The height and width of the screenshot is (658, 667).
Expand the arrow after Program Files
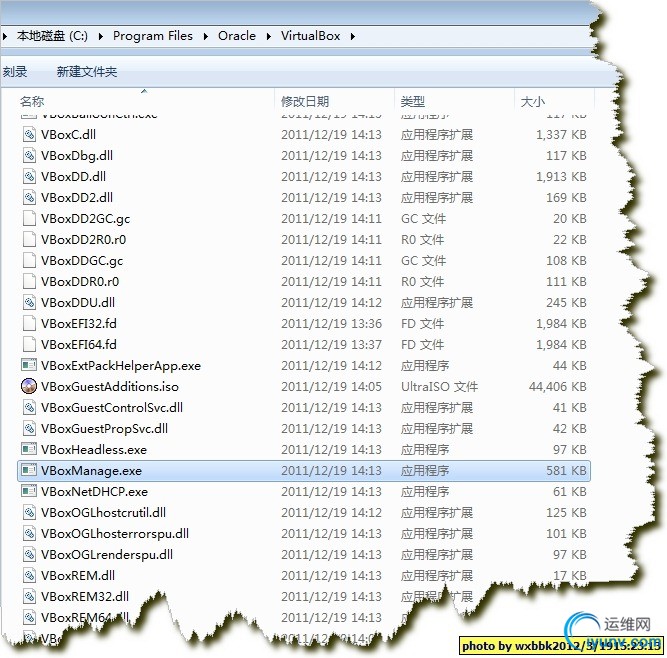tap(206, 37)
